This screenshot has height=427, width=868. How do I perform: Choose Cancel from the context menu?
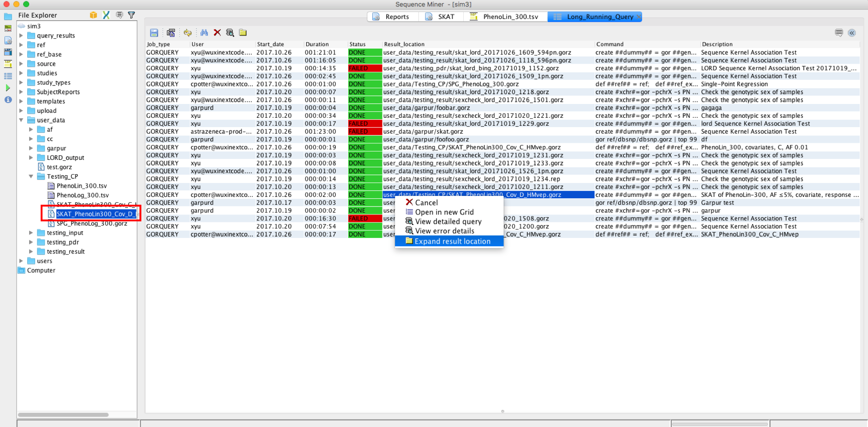coord(449,202)
